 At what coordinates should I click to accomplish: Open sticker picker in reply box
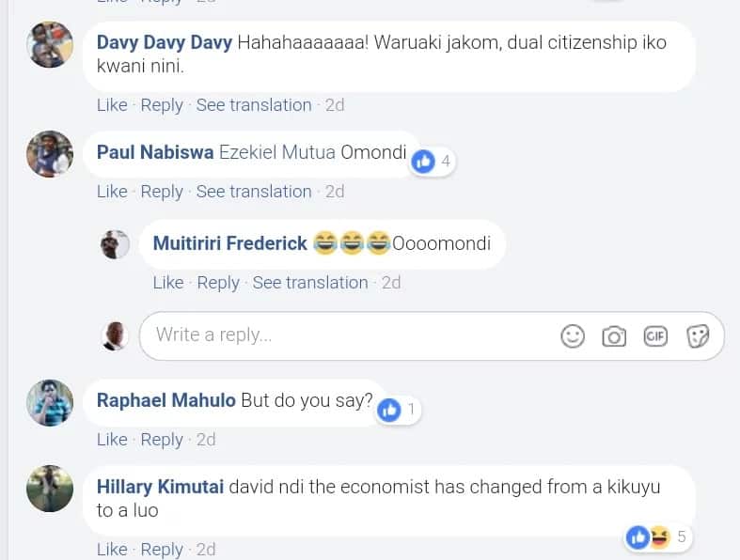coord(698,336)
